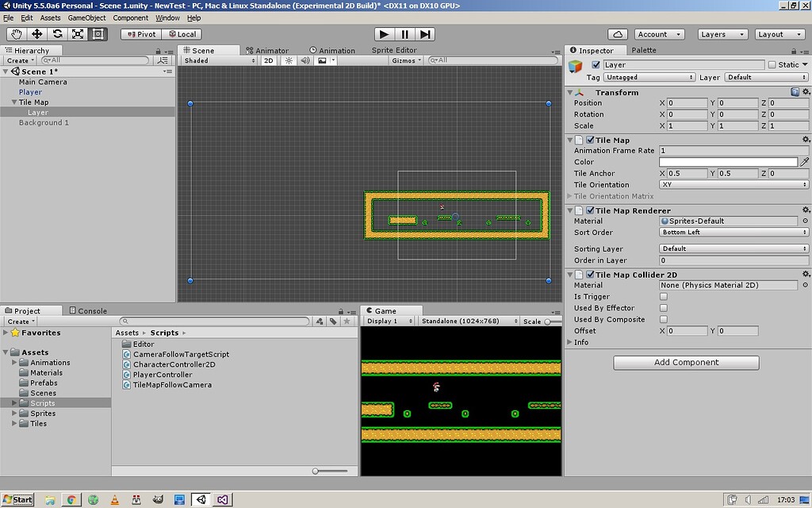This screenshot has width=812, height=508.
Task: Select the Rotate tool
Action: click(x=58, y=33)
